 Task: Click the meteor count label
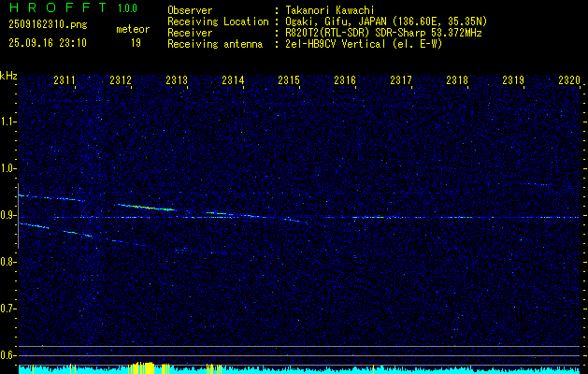tap(133, 29)
